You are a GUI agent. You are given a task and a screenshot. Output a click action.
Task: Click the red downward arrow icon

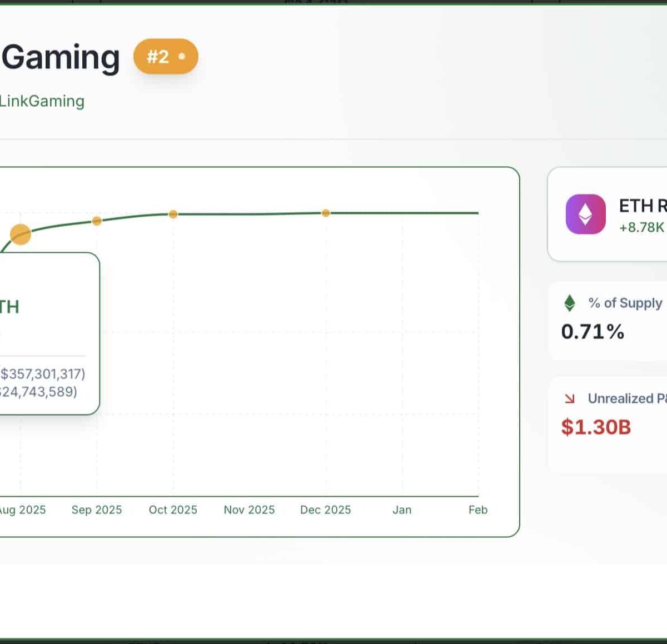point(570,398)
